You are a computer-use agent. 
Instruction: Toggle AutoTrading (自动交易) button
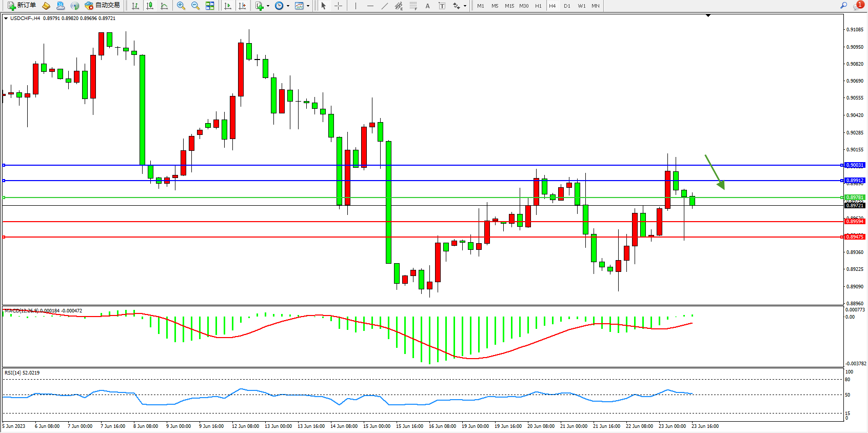pyautogui.click(x=103, y=6)
